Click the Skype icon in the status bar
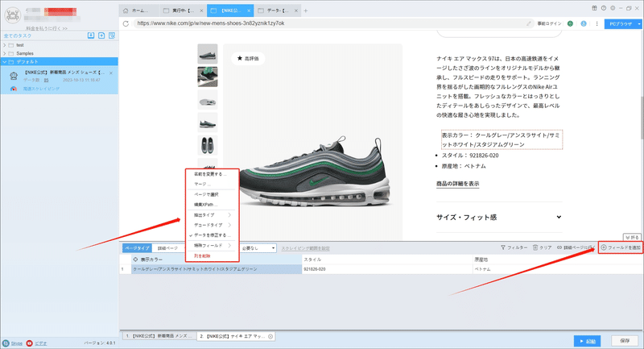This screenshot has height=349, width=644. (x=6, y=343)
